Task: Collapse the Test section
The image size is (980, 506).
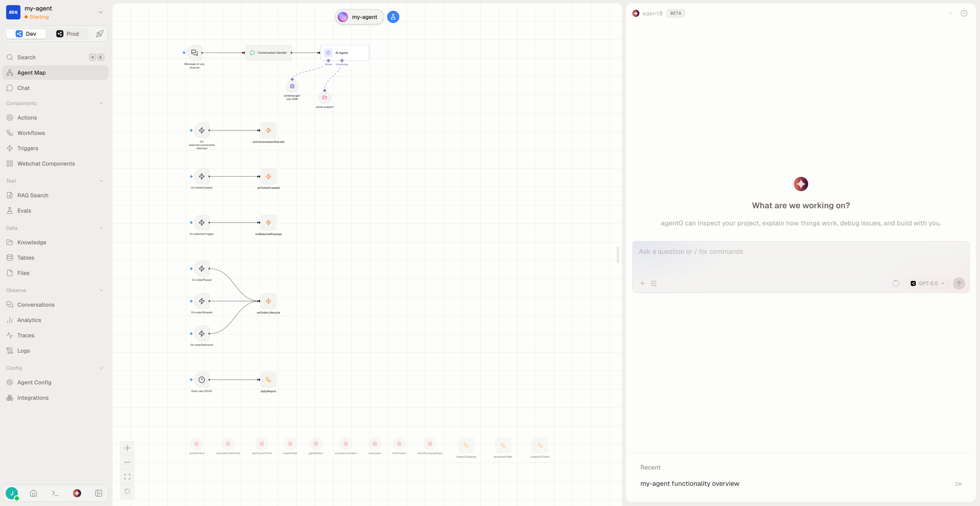Action: point(101,181)
